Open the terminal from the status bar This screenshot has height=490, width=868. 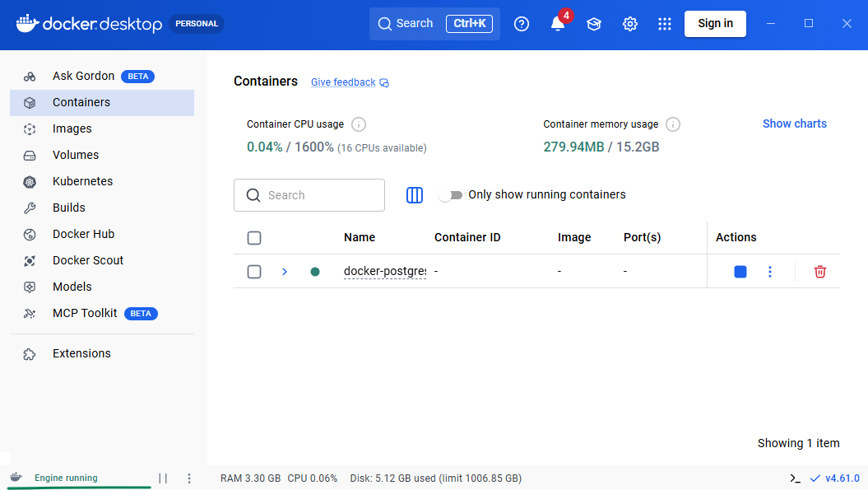[x=794, y=478]
